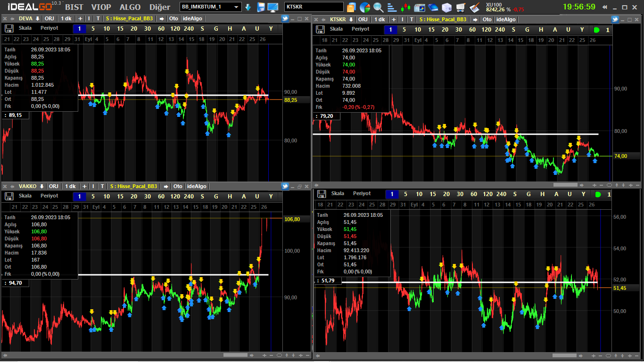Click the blue floppy save icon in top toolbar
This screenshot has width=644, height=362.
[261, 7]
